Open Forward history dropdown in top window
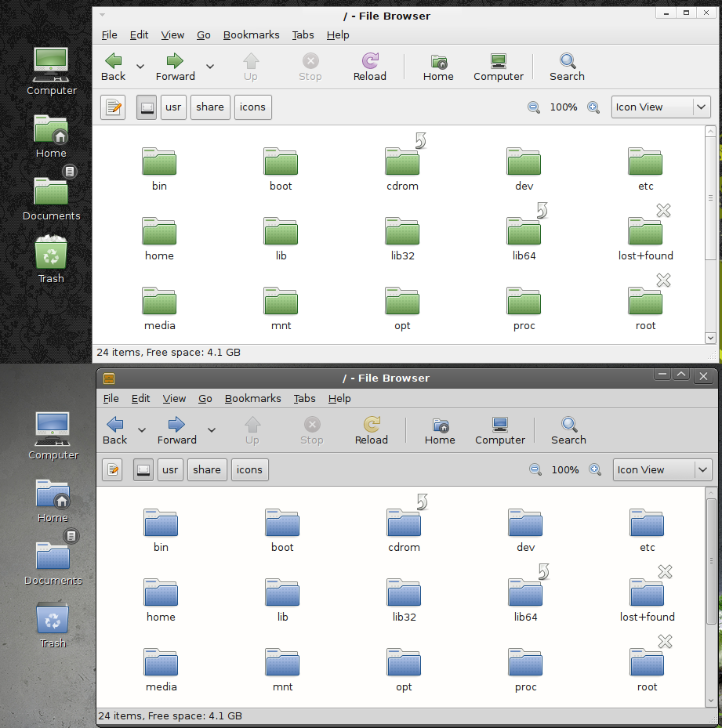Image resolution: width=722 pixels, height=728 pixels. pos(210,67)
